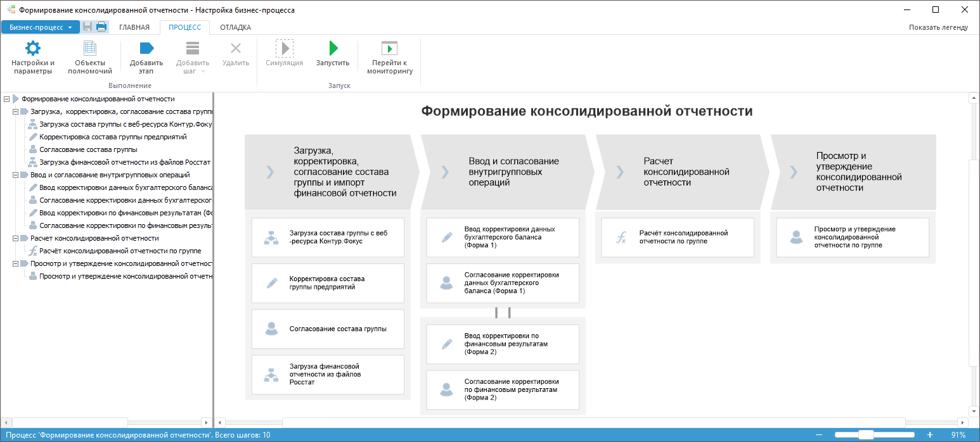
Task: Open Настройки и параметры gear icon
Action: pyautogui.click(x=32, y=49)
